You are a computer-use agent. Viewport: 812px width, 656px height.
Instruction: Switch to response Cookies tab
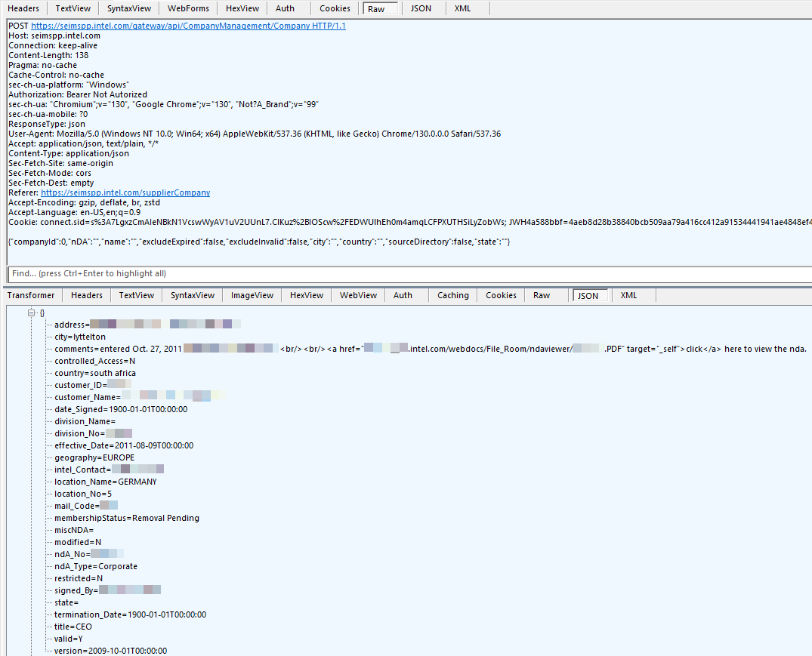[x=501, y=295]
